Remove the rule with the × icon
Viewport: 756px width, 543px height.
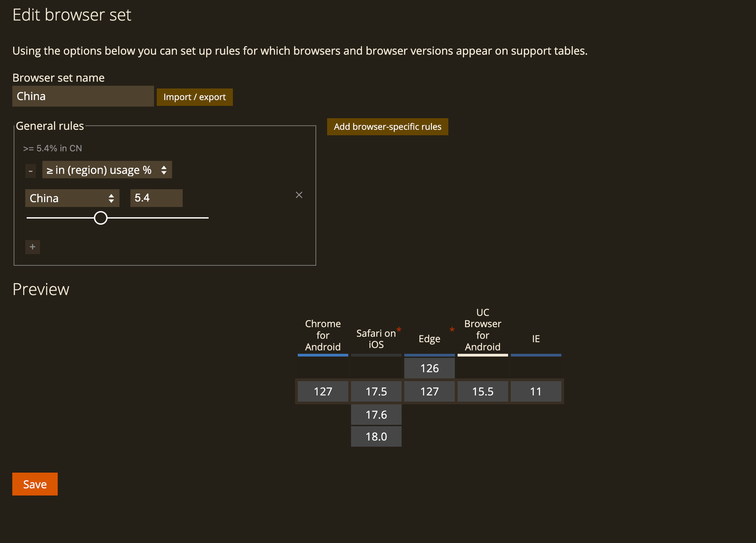(299, 195)
